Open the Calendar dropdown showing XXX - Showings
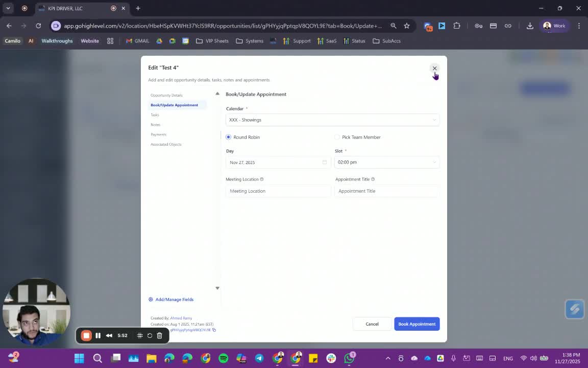The image size is (588, 368). pos(332,120)
